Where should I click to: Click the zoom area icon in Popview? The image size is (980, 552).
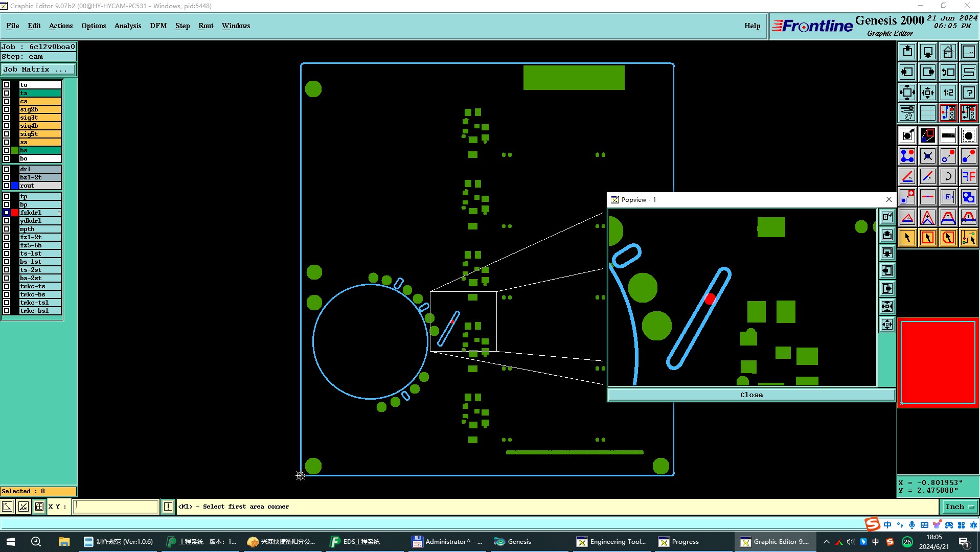[887, 217]
